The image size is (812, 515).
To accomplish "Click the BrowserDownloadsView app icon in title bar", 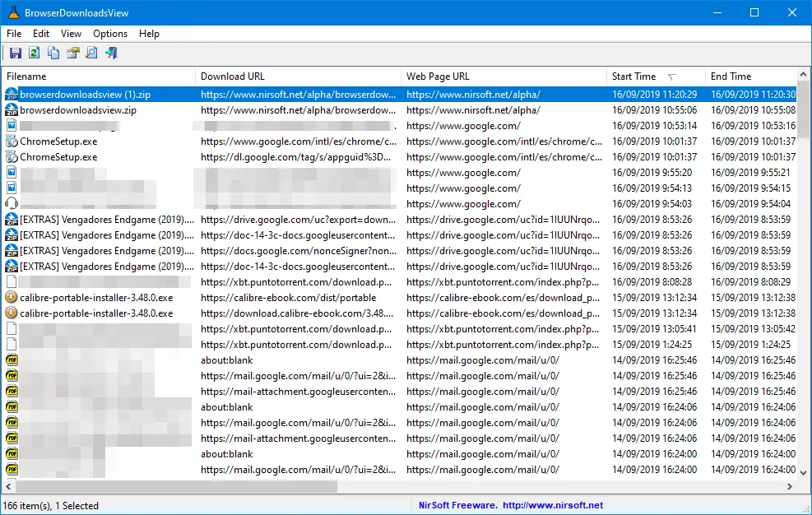I will pos(13,12).
